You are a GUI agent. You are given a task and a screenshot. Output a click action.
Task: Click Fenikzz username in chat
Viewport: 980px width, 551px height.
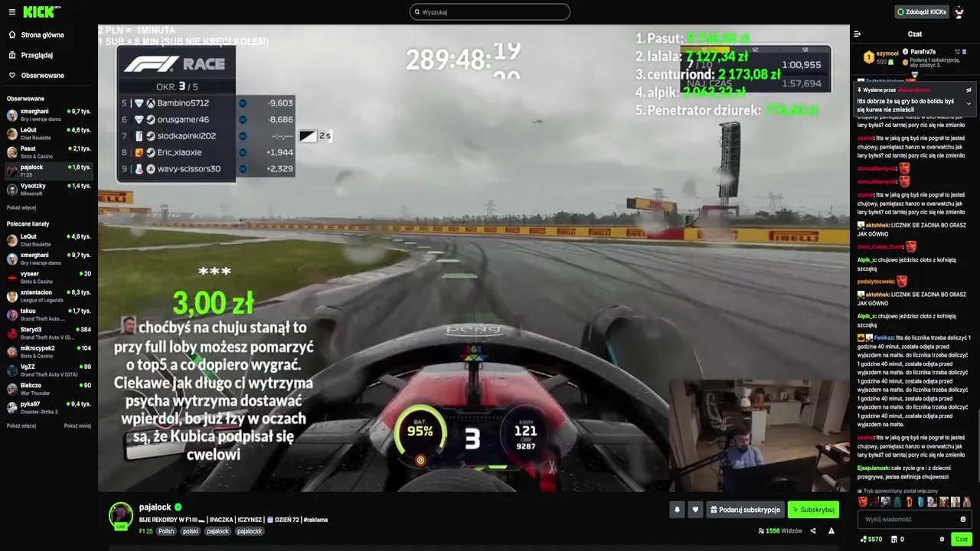coord(884,337)
